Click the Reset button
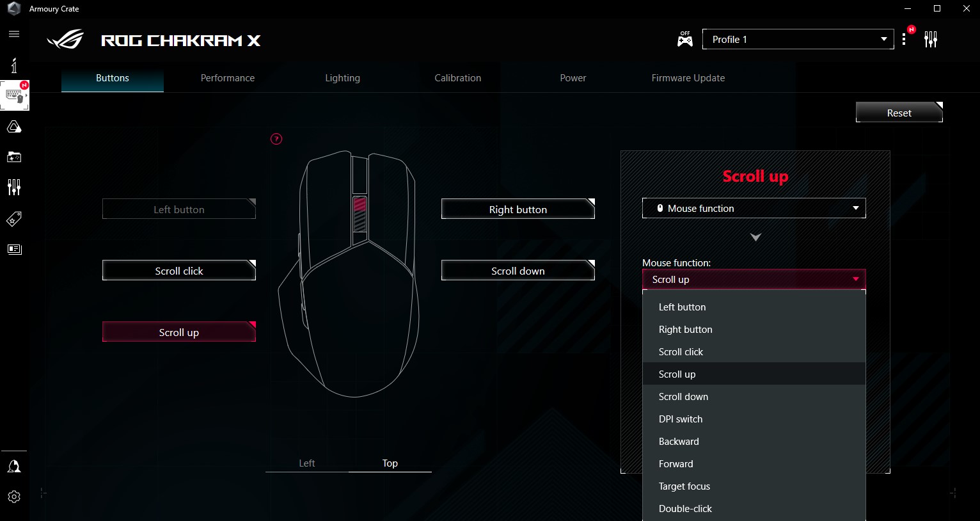 pyautogui.click(x=899, y=112)
